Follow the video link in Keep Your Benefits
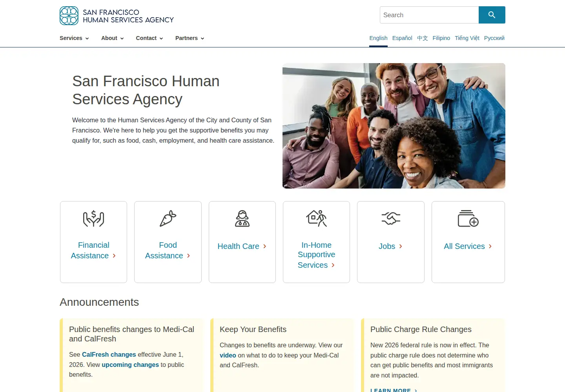 (228, 355)
